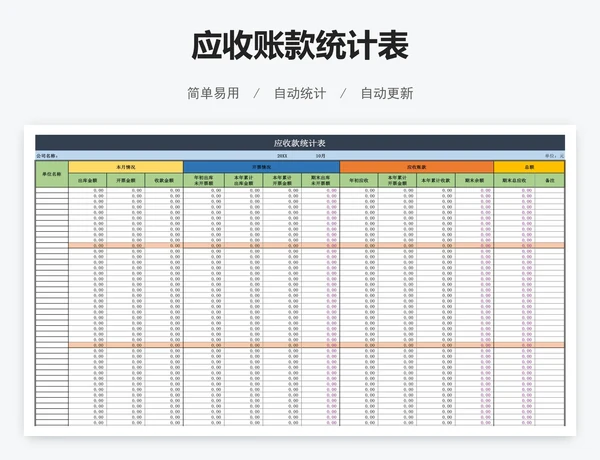Select the 10月 month cell

coord(321,156)
